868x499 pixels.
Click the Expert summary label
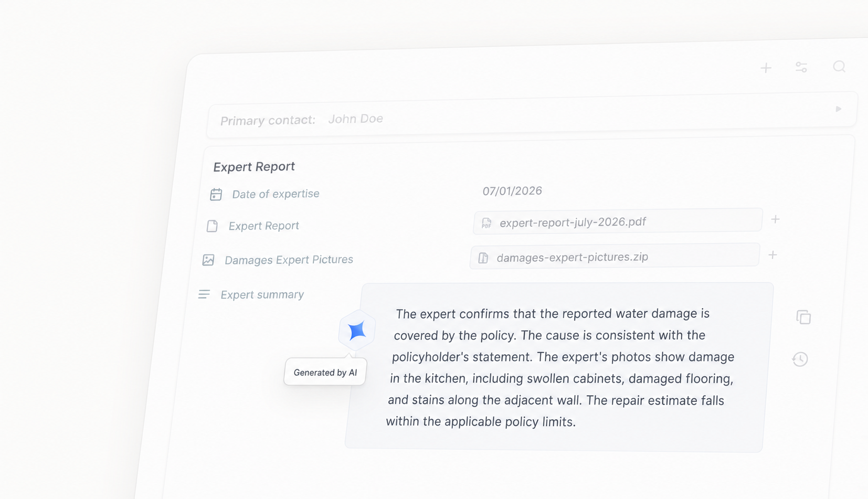click(x=262, y=295)
